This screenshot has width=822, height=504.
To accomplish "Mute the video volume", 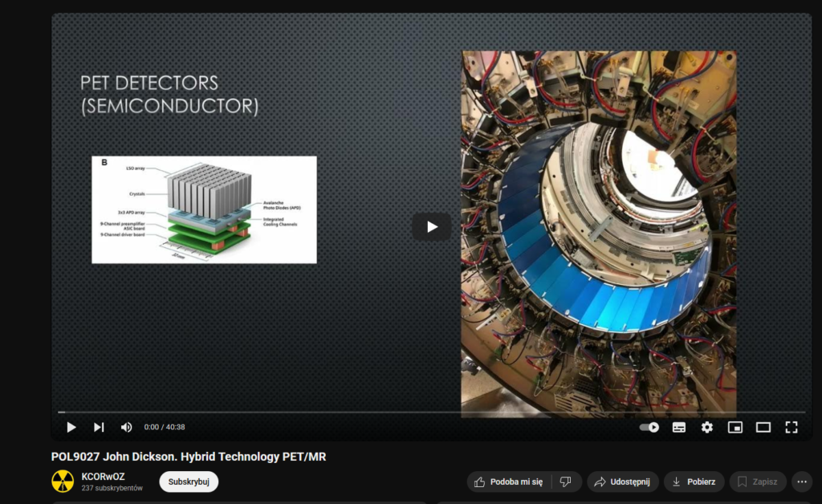I will click(126, 427).
